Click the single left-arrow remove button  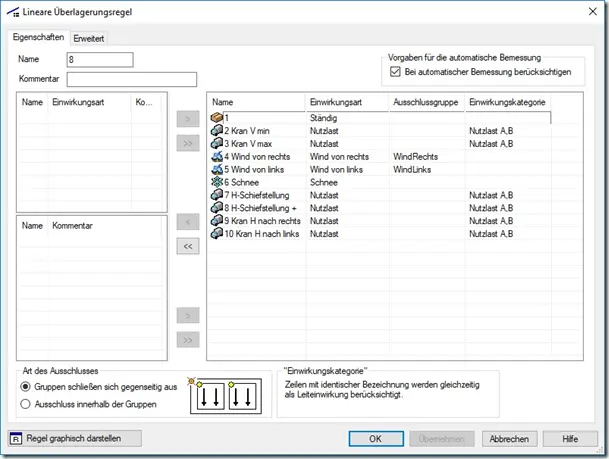(188, 222)
